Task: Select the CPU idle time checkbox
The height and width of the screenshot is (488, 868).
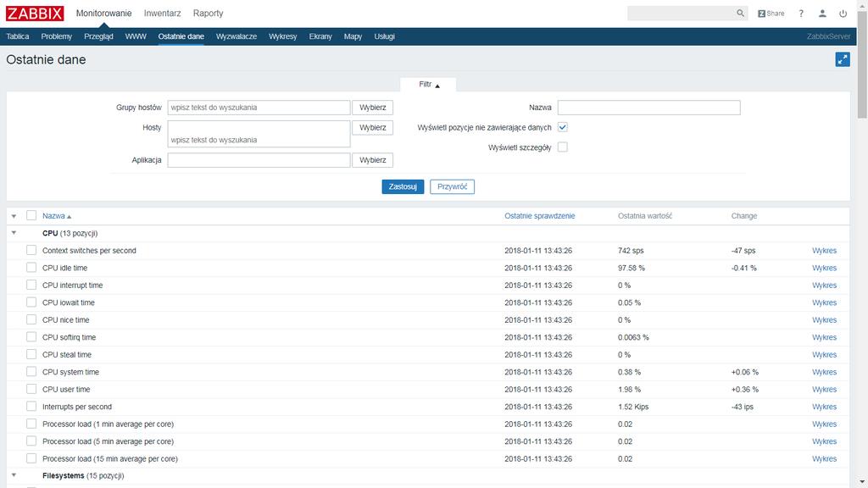Action: [31, 267]
